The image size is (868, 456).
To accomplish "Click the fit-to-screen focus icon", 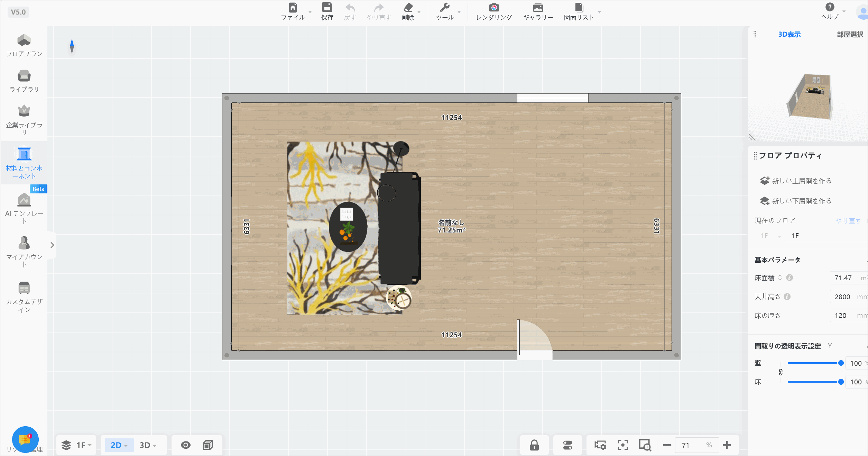I will (x=623, y=445).
